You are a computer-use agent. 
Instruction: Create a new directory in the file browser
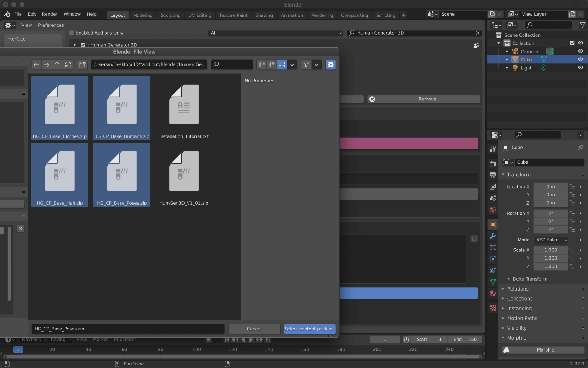click(x=82, y=64)
